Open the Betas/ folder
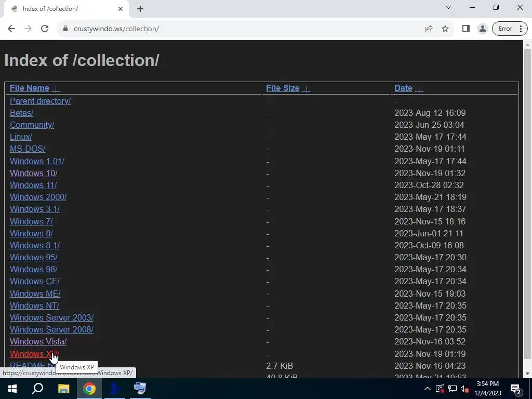The width and height of the screenshot is (532, 399). [22, 113]
